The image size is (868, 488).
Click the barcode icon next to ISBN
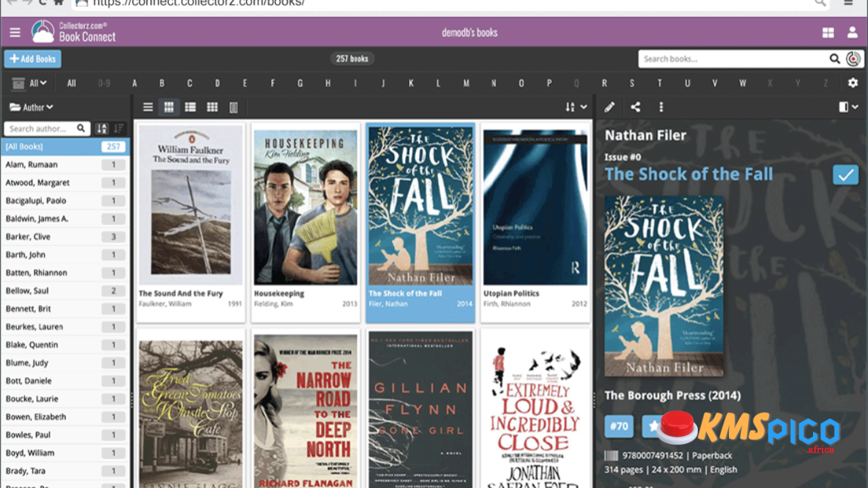pos(611,456)
